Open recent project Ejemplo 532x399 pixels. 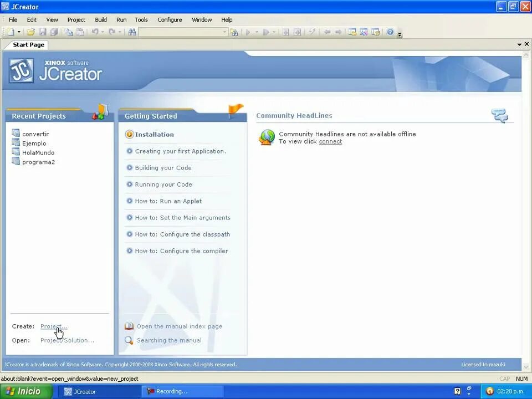click(34, 143)
